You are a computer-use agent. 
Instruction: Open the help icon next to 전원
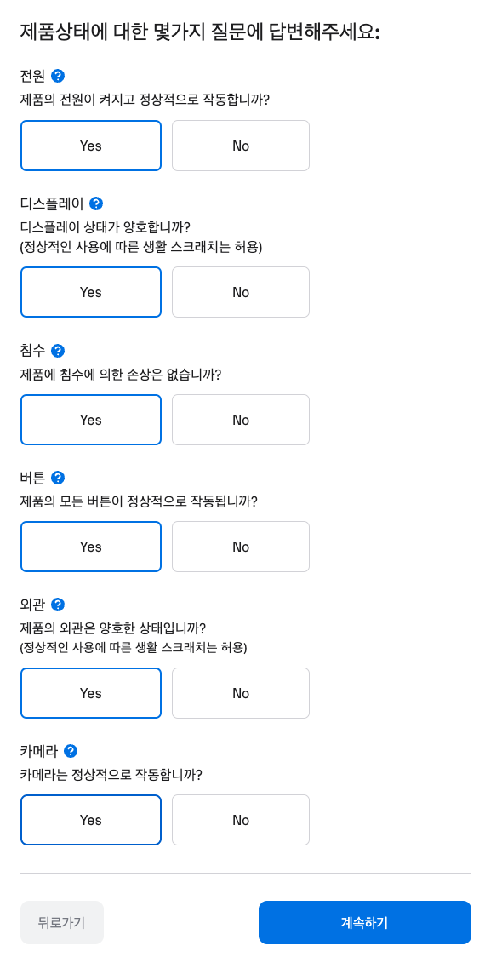[58, 77]
